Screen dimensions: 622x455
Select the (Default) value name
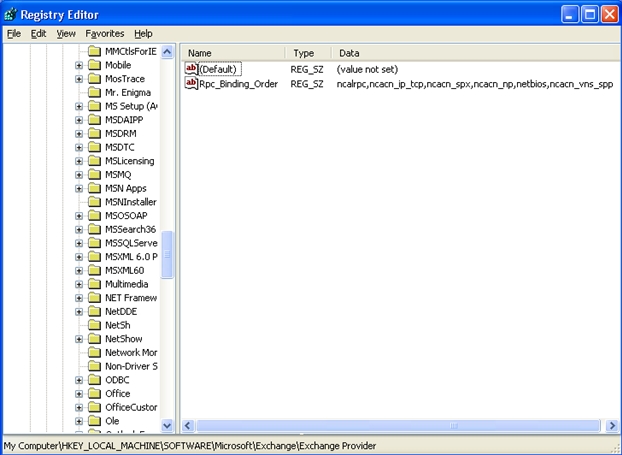(x=218, y=69)
